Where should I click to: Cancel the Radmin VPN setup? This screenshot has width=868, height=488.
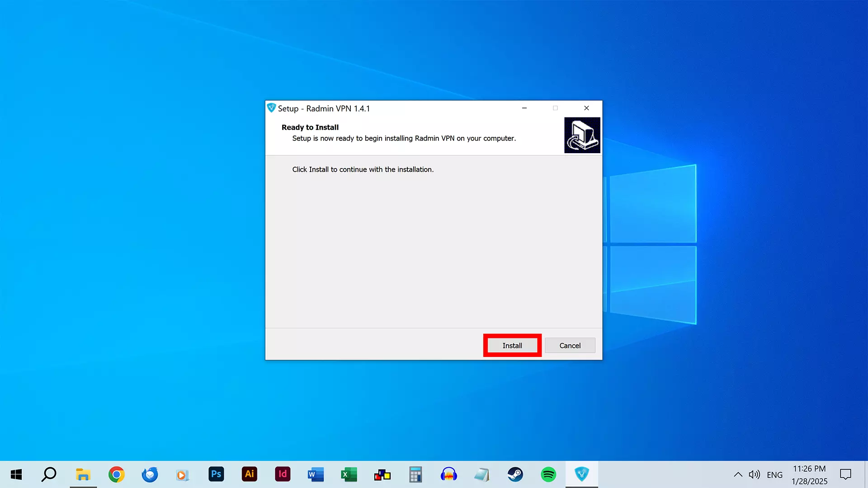(570, 346)
